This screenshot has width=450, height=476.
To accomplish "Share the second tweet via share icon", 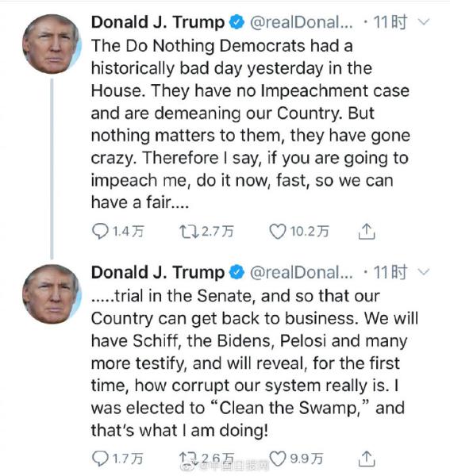I will (367, 459).
